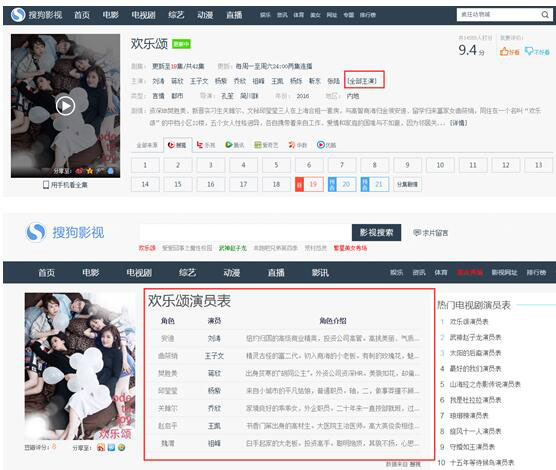Switch to the 乐视 source tab

206,145
